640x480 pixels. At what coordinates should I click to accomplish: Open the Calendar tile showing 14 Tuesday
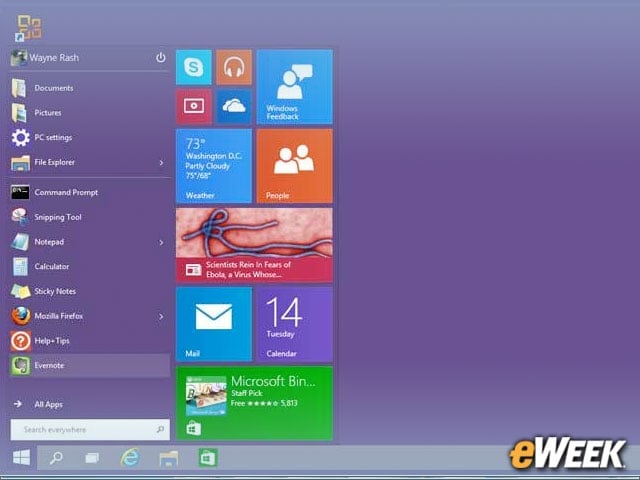tap(294, 324)
